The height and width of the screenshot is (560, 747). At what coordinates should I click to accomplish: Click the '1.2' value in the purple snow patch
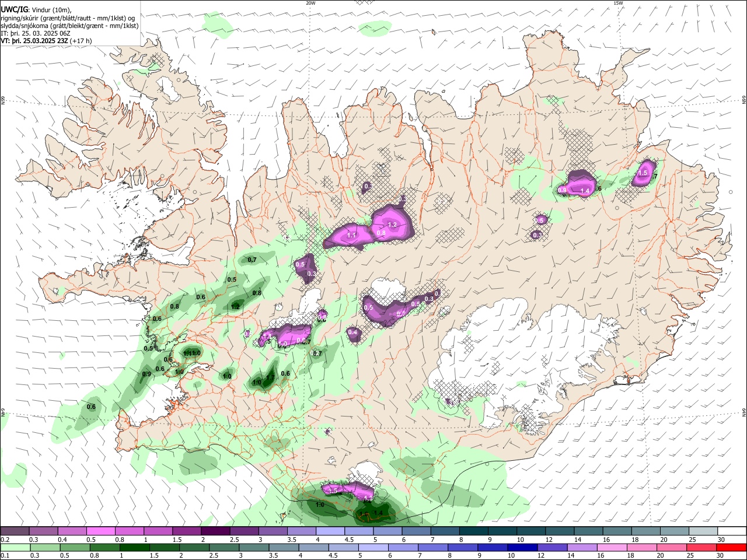coord(392,225)
